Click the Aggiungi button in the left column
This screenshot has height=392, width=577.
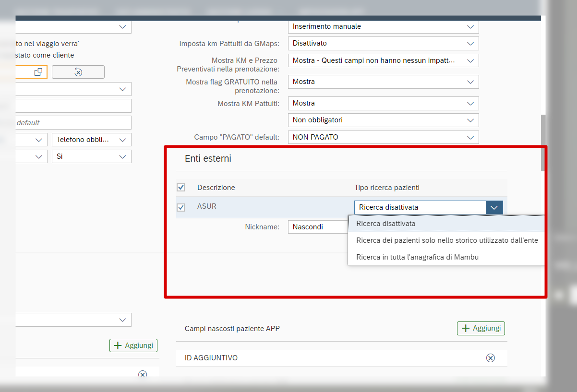point(133,345)
